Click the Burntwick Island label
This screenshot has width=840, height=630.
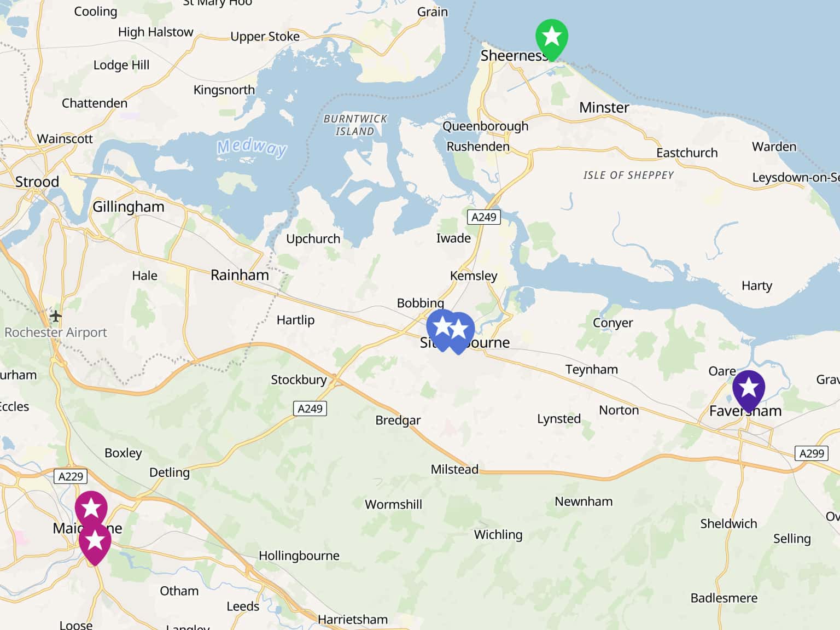coord(355,125)
